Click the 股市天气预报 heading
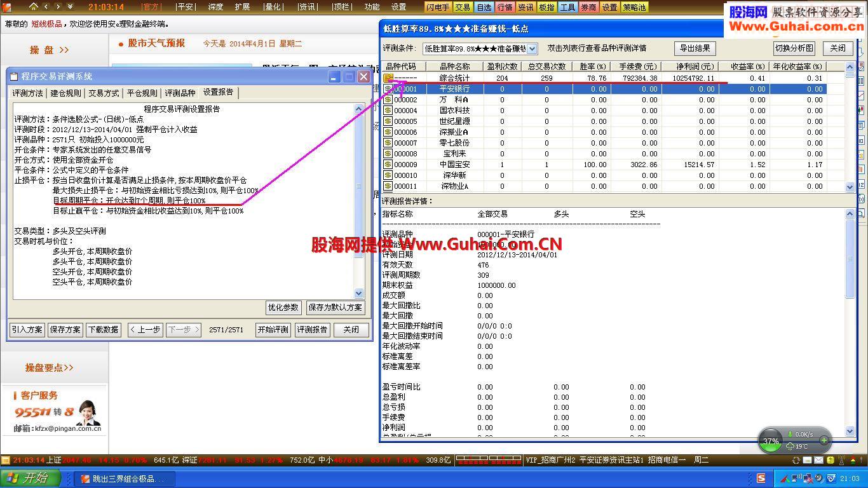The image size is (868, 488). (156, 43)
